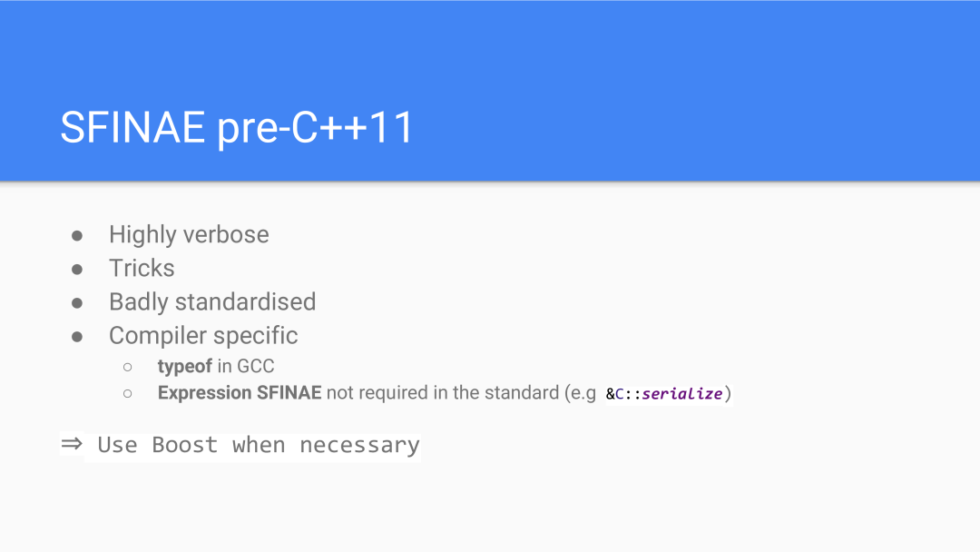
Task: Click the word "Boost" in the conclusion line
Action: click(x=185, y=445)
